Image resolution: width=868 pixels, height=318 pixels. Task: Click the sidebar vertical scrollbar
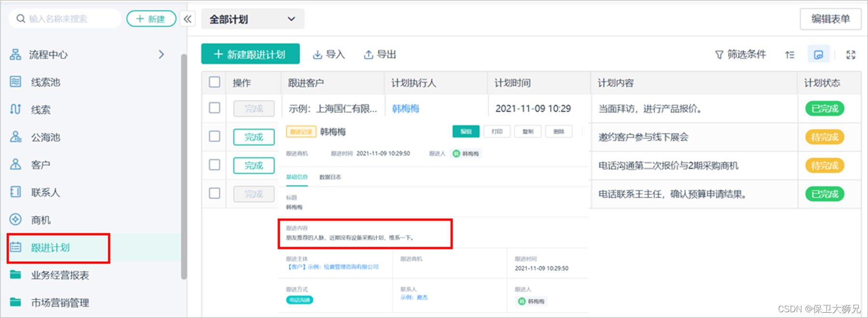[x=184, y=166]
